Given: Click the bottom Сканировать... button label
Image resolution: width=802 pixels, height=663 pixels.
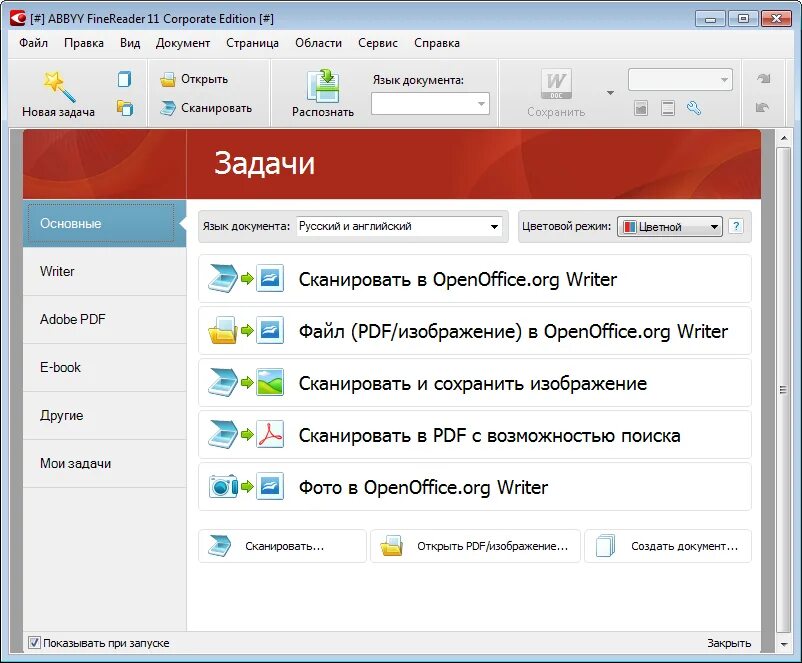Looking at the screenshot, I should tap(284, 546).
